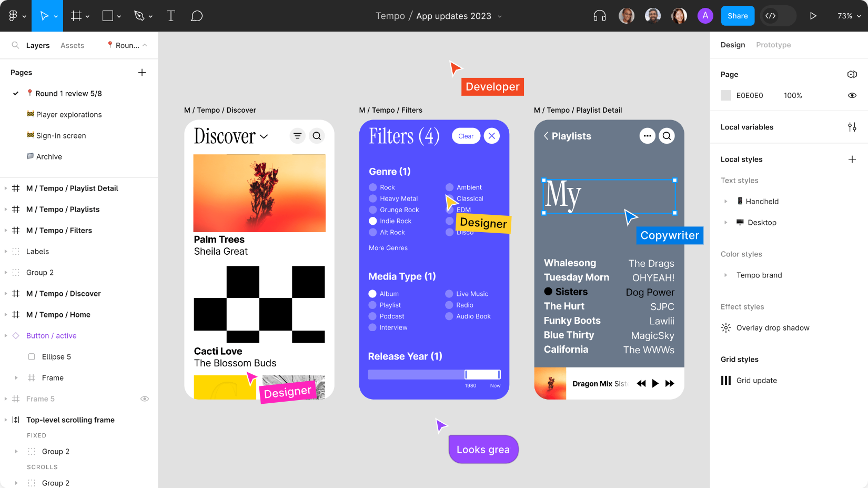Switch to the Assets tab
This screenshot has height=488, width=868.
pos(72,45)
